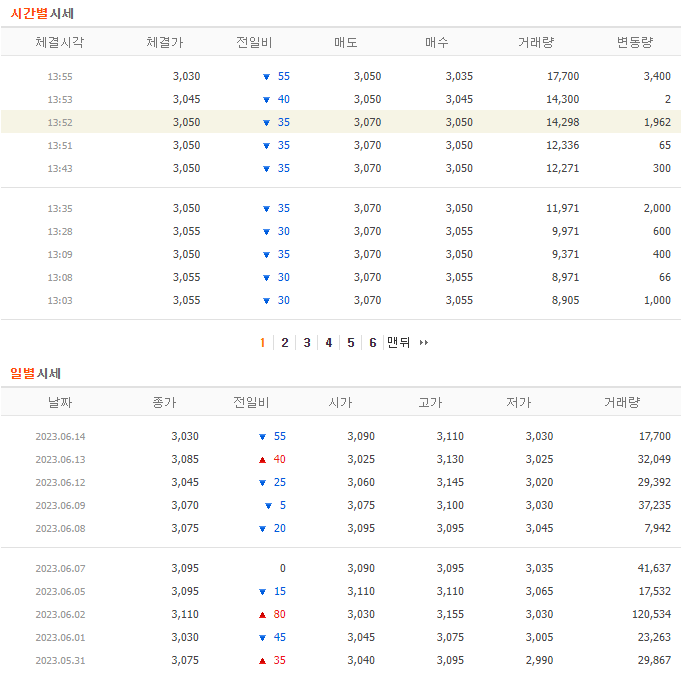Click the 변동량 column header

coord(635,42)
